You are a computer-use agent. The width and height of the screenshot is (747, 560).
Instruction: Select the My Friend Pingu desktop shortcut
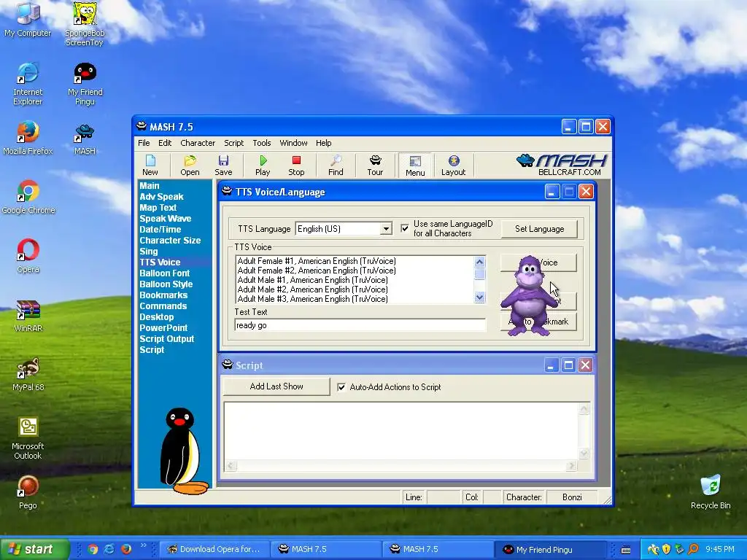tap(85, 84)
